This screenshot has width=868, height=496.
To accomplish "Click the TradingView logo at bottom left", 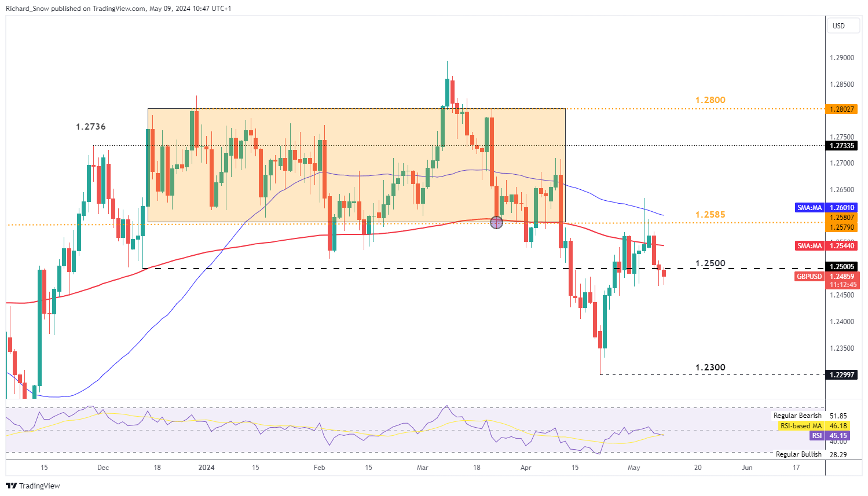I will [x=33, y=486].
